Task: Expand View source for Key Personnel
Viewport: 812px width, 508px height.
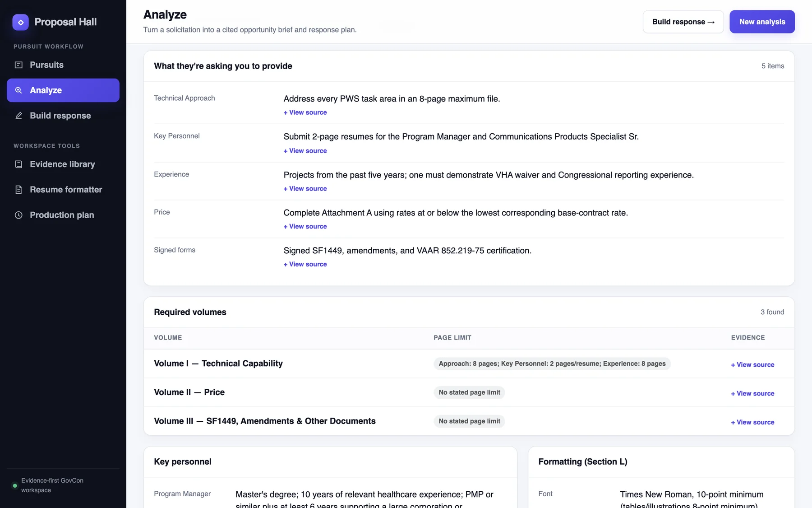Action: [305, 151]
